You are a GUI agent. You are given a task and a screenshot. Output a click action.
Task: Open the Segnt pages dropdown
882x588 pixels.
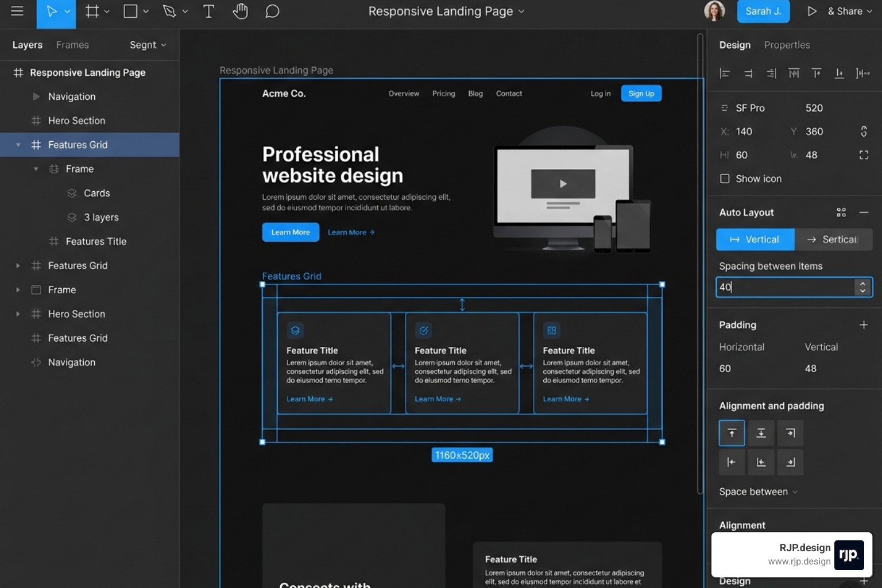pyautogui.click(x=148, y=45)
